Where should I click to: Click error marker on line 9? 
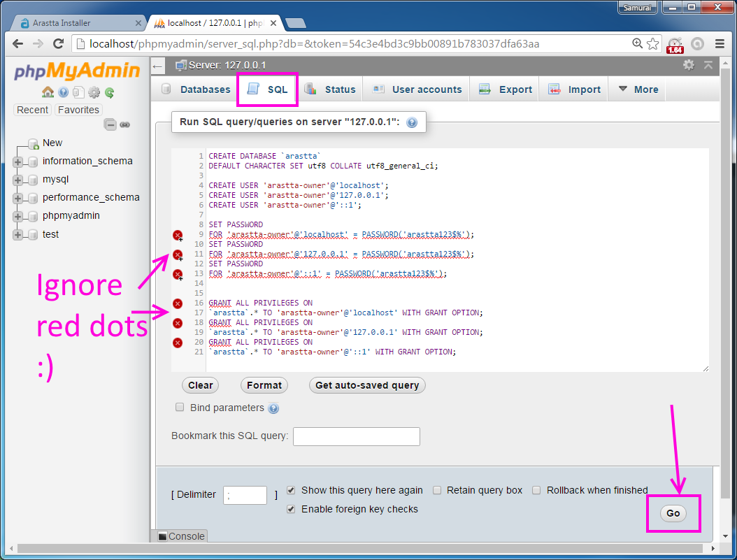[x=178, y=236]
